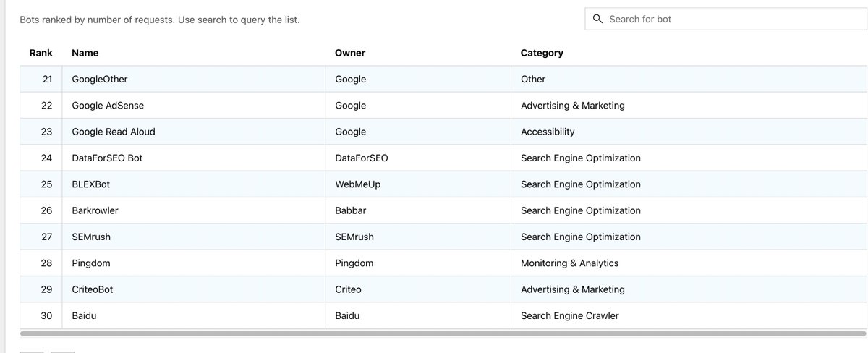Click the rank 21 cell

pyautogui.click(x=41, y=79)
